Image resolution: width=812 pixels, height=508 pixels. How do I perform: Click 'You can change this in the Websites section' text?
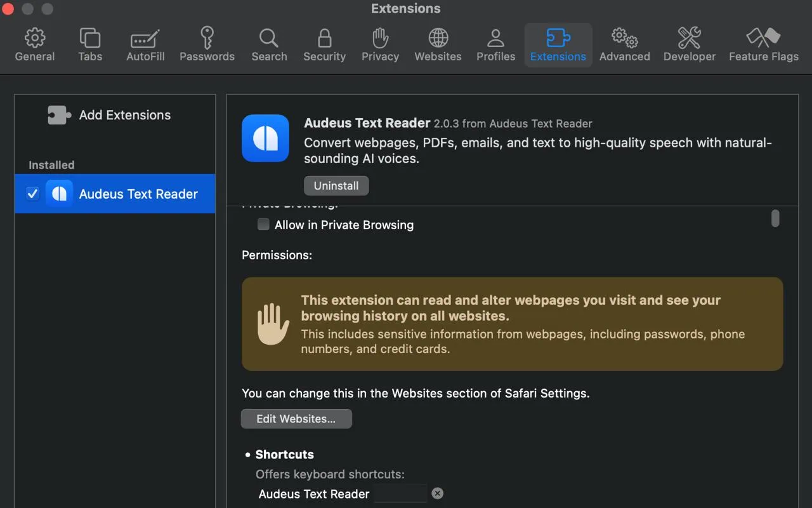[x=416, y=393]
